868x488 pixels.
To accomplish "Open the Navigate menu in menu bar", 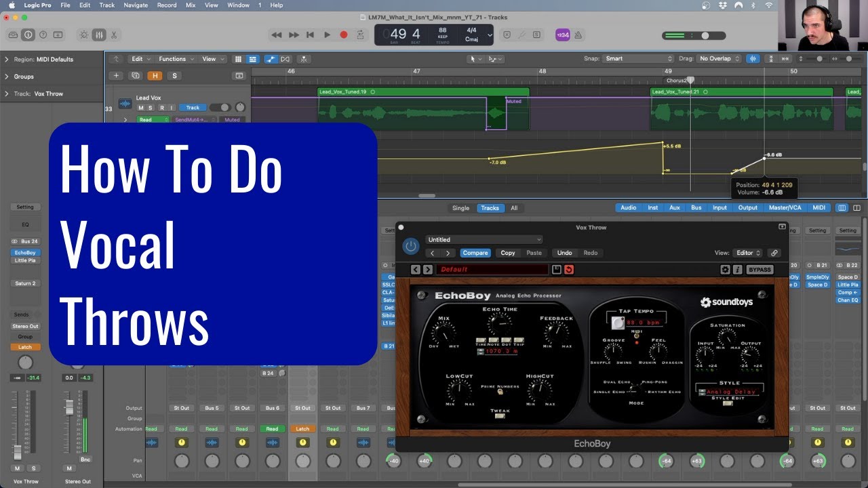I will [136, 5].
